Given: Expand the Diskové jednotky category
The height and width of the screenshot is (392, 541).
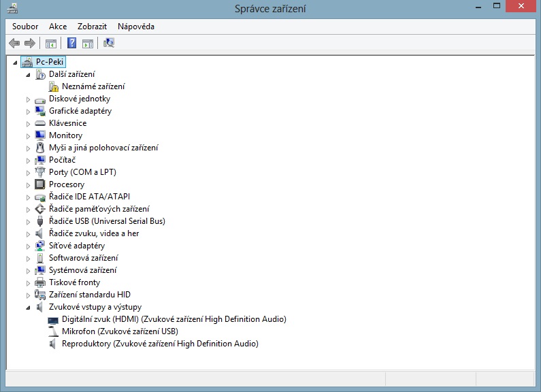Looking at the screenshot, I should pyautogui.click(x=28, y=99).
